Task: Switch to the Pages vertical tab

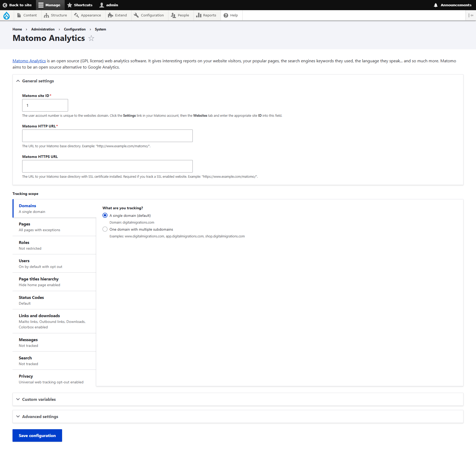Action: pyautogui.click(x=55, y=227)
